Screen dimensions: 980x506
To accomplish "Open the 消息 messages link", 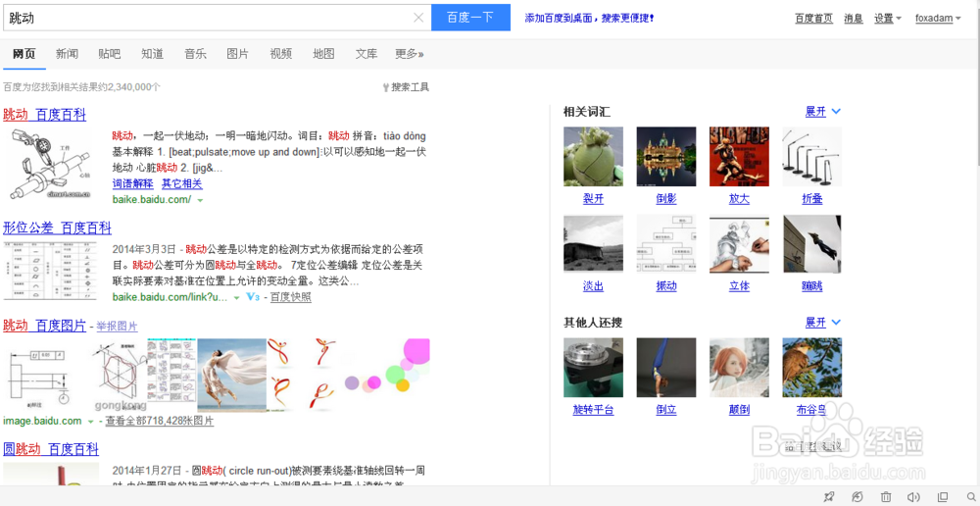I will (854, 18).
